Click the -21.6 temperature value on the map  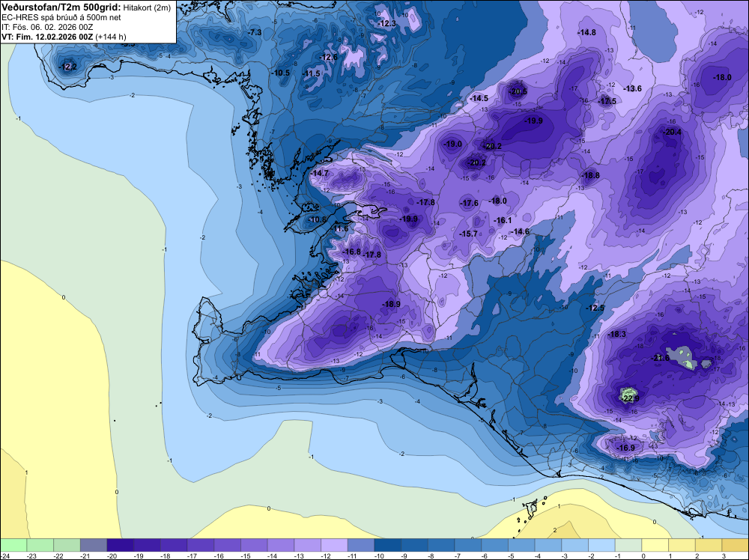click(661, 358)
